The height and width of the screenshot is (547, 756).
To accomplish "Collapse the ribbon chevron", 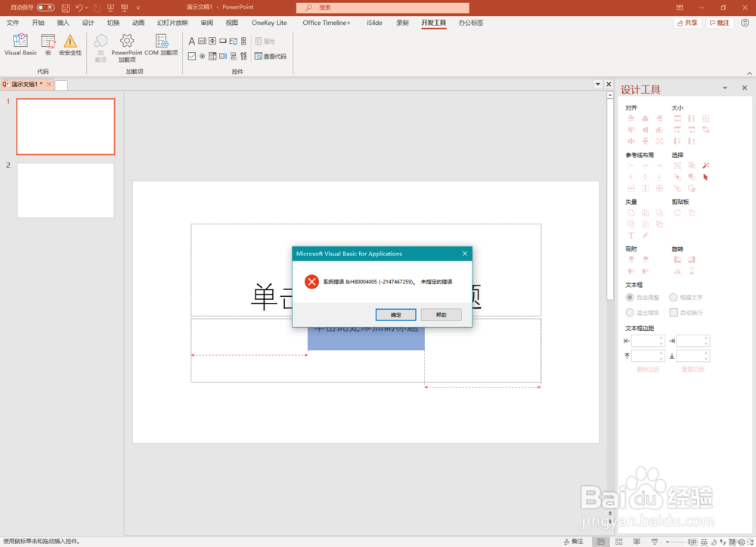I will [749, 73].
